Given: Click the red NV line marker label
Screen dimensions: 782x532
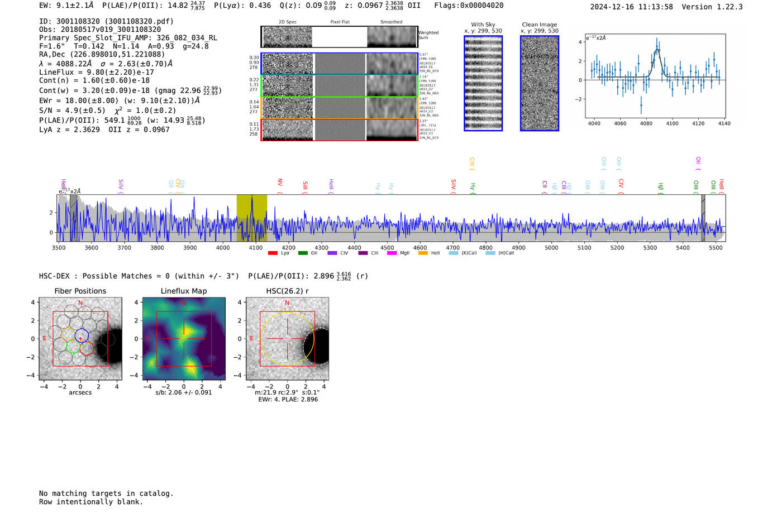Looking at the screenshot, I should point(280,186).
